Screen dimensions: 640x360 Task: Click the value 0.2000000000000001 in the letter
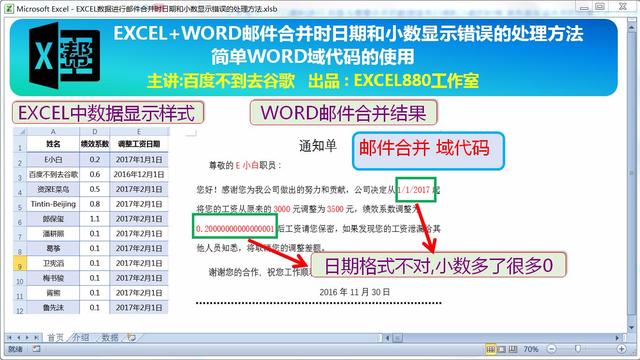(235, 229)
